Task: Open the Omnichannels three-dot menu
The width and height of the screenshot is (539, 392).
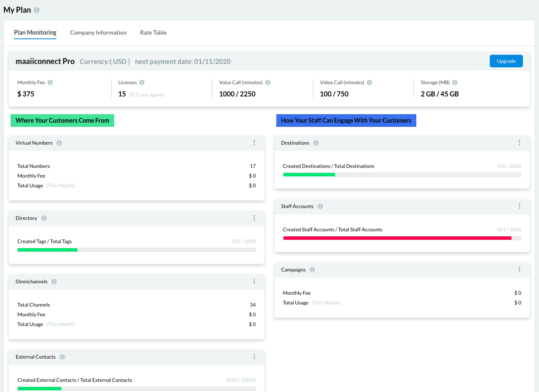Action: 254,281
